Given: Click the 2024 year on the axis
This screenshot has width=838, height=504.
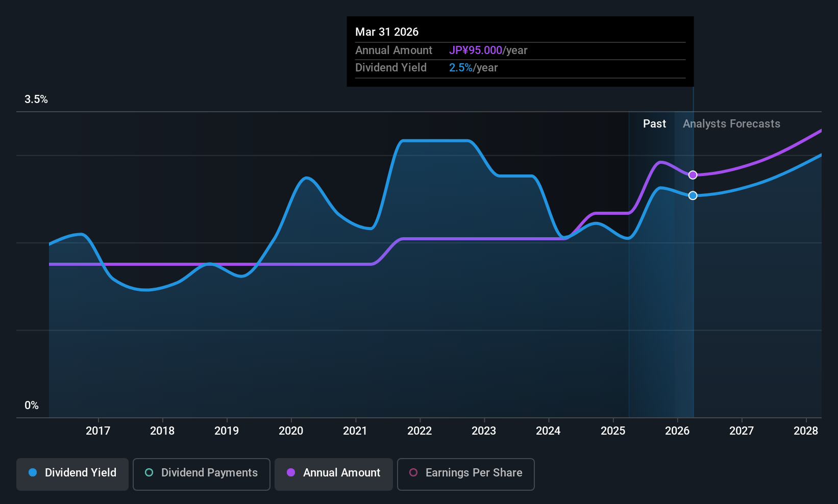Looking at the screenshot, I should (548, 431).
